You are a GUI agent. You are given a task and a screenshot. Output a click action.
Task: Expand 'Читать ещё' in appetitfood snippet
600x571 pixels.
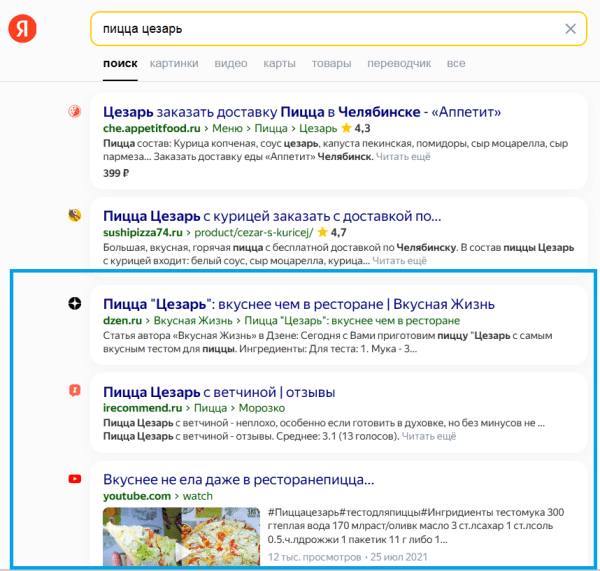click(x=403, y=157)
